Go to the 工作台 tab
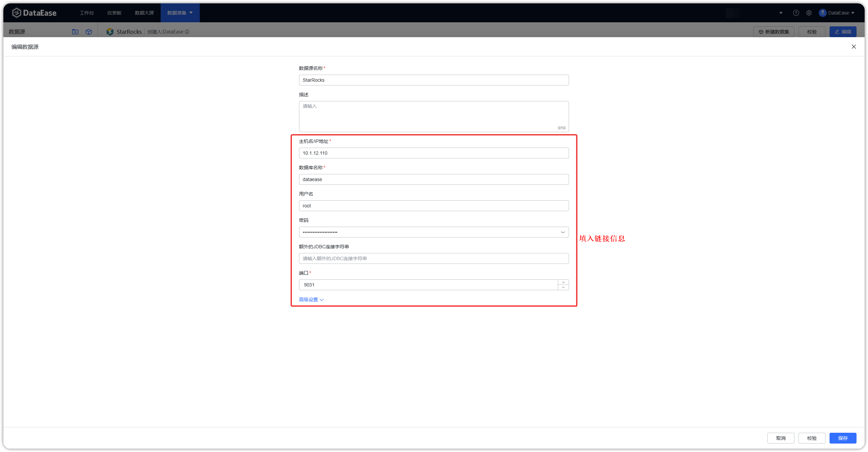This screenshot has height=452, width=868. click(87, 13)
